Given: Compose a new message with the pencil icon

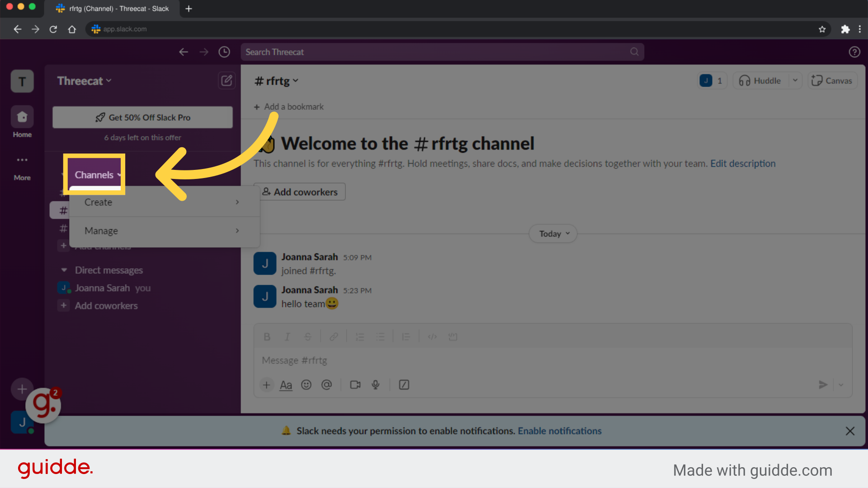Looking at the screenshot, I should click(x=226, y=80).
